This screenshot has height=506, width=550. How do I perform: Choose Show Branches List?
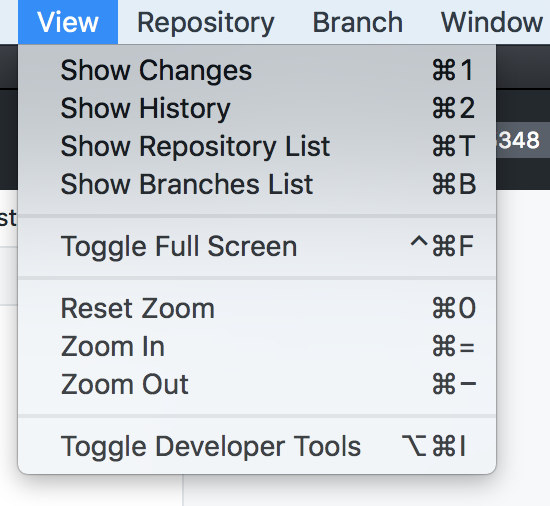point(257,184)
